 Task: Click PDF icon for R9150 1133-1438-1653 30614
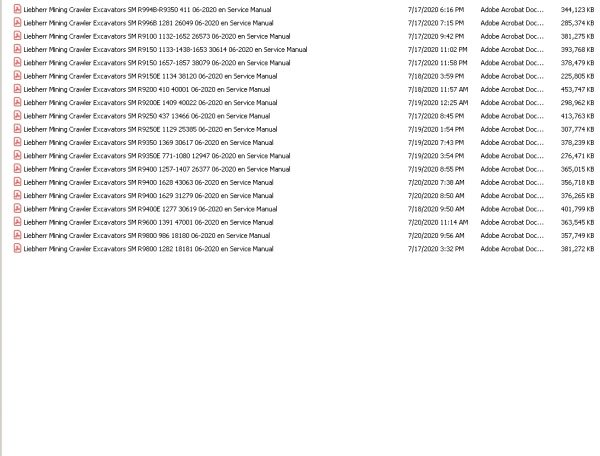[x=17, y=49]
